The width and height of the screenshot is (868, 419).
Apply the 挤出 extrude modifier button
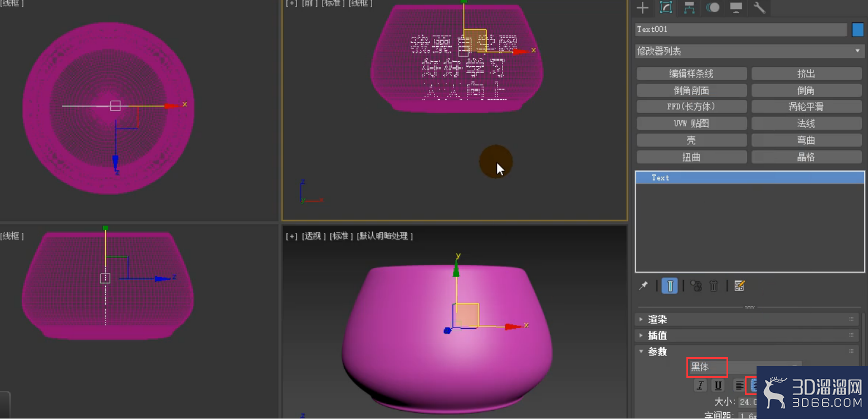click(806, 74)
